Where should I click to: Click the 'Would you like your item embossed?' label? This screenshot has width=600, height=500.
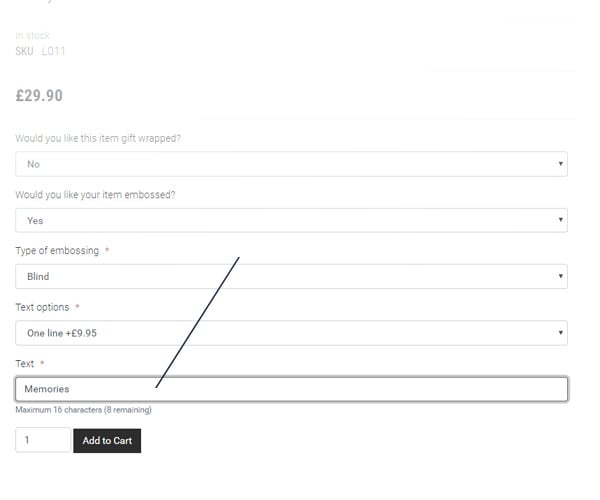pyautogui.click(x=95, y=195)
